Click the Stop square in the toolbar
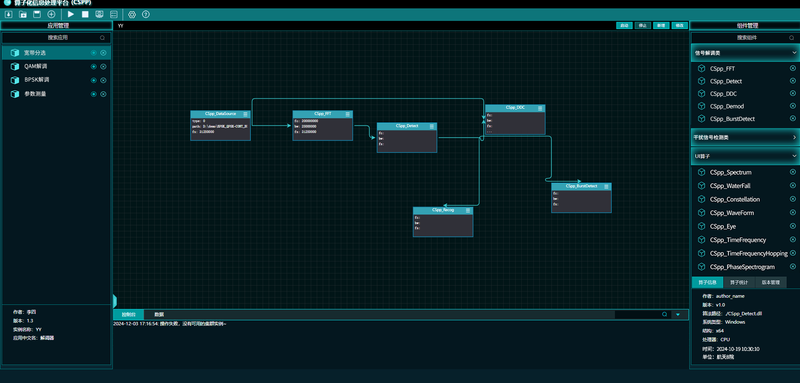 click(85, 14)
